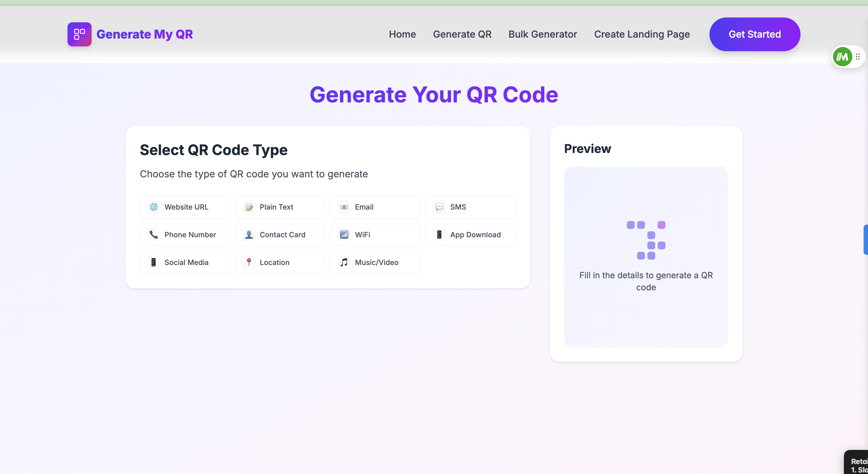This screenshot has width=868, height=474.
Task: Click the Phone Number handset icon
Action: pos(154,235)
